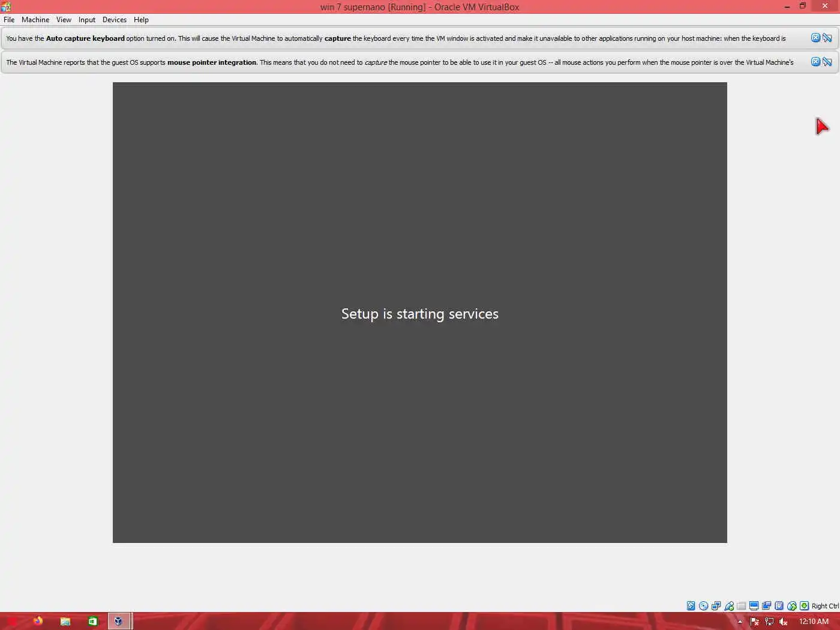Image resolution: width=840 pixels, height=630 pixels.
Task: Dismiss the mouse pointer integration notification
Action: click(x=815, y=62)
